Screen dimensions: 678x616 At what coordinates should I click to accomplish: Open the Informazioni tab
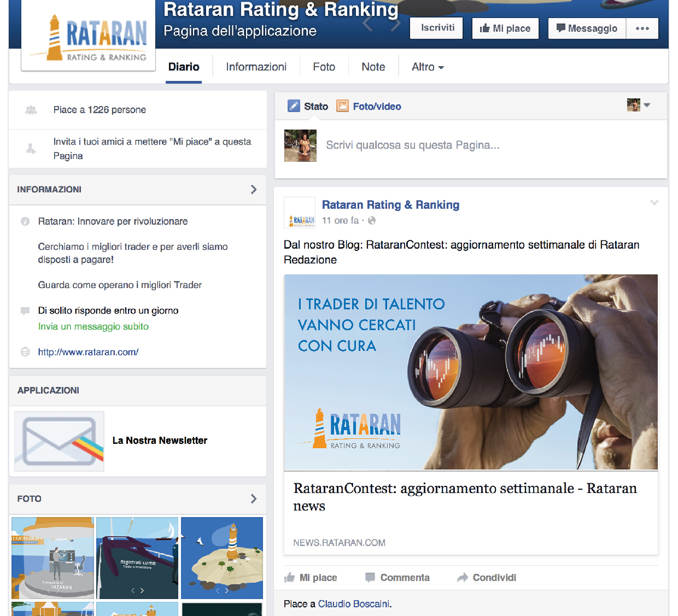(x=256, y=67)
